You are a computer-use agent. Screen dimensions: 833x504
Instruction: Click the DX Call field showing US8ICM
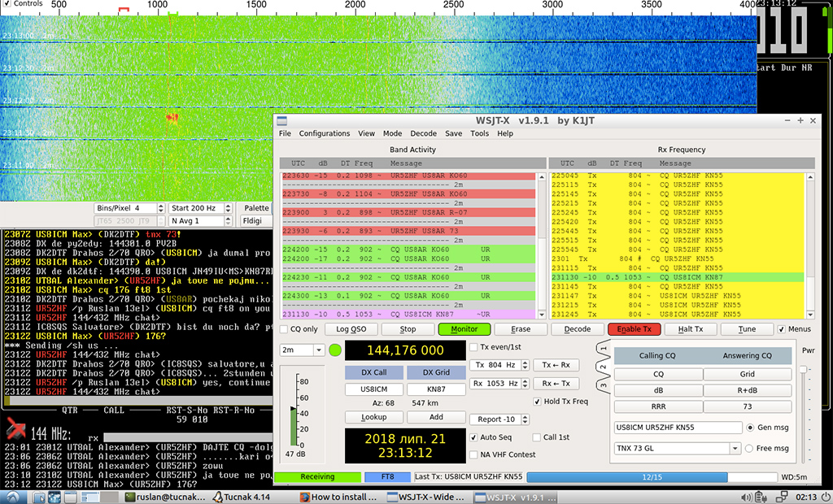coord(374,389)
